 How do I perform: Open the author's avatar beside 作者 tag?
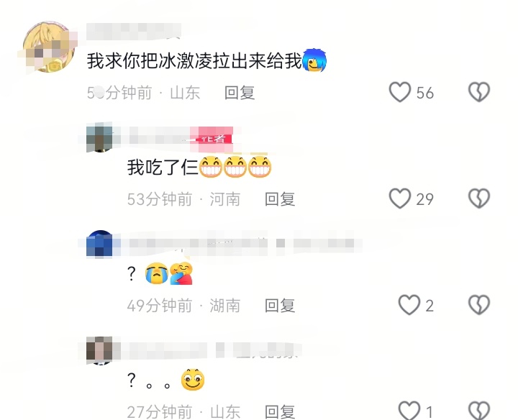(99, 137)
